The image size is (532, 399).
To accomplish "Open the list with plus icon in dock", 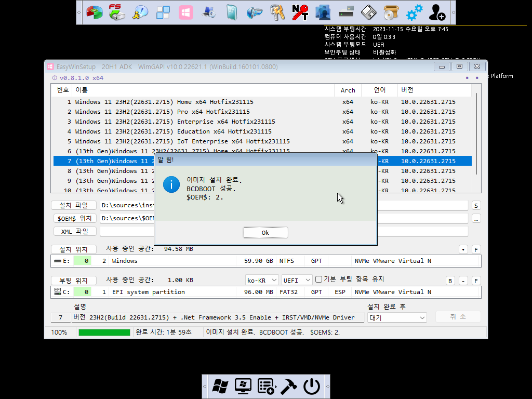I will pyautogui.click(x=266, y=387).
